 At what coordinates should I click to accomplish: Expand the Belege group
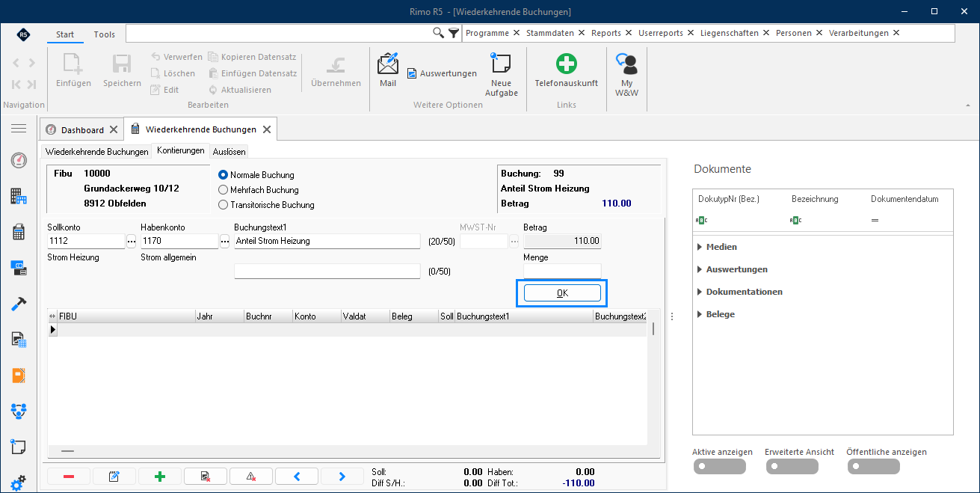tap(700, 314)
